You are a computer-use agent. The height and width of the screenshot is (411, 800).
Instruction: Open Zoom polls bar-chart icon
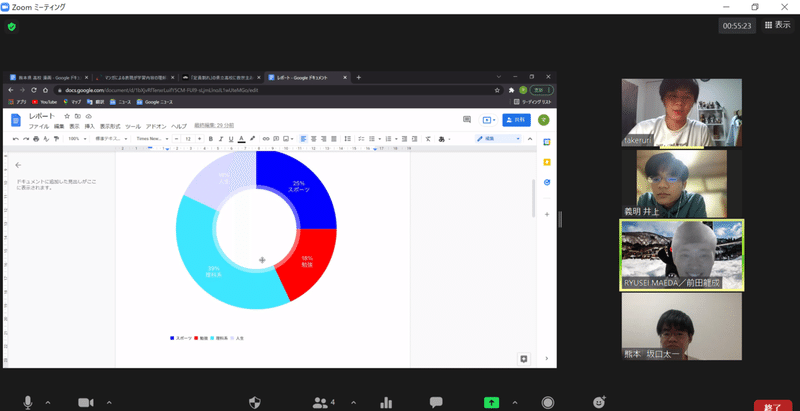click(x=386, y=402)
